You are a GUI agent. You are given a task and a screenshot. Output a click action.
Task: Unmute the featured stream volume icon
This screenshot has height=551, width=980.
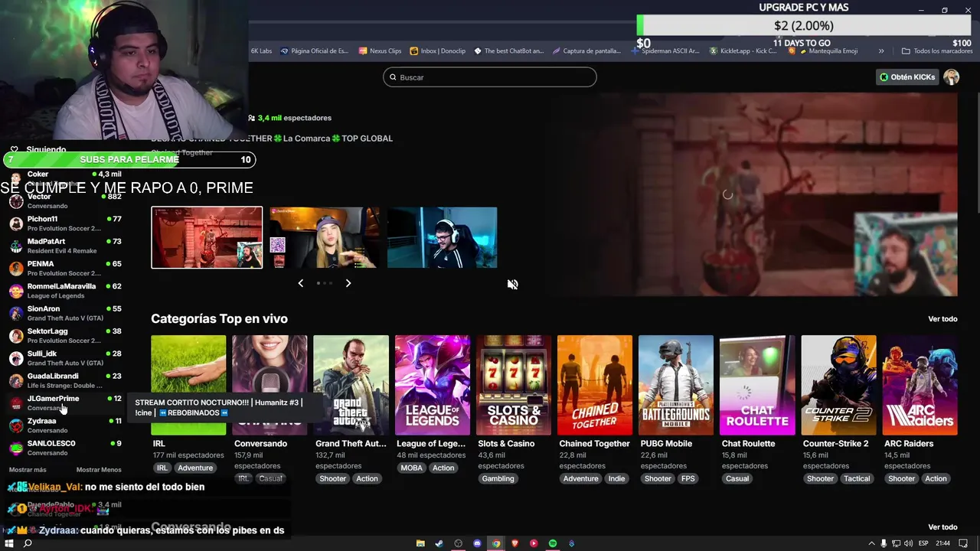(513, 285)
